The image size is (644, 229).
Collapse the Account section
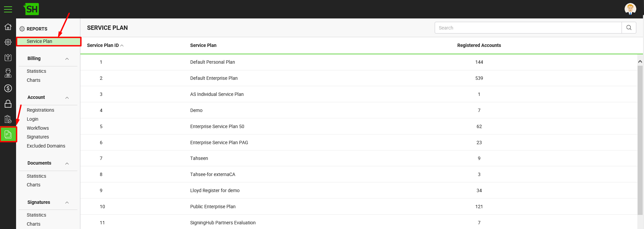coord(67,98)
